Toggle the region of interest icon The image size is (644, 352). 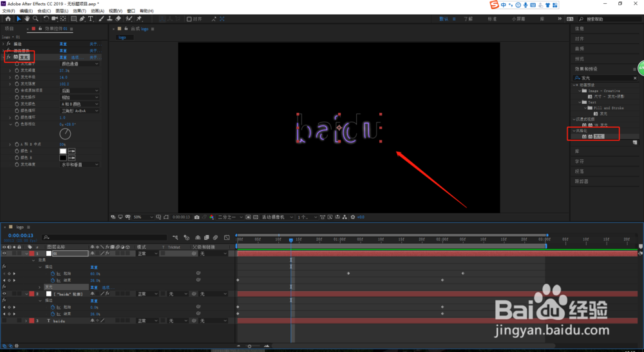pyautogui.click(x=248, y=217)
